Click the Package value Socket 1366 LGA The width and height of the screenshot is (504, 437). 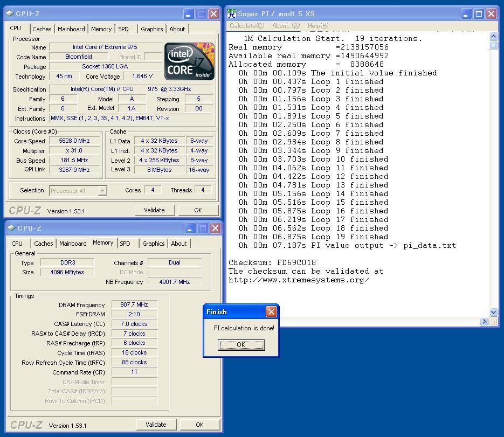coord(105,66)
